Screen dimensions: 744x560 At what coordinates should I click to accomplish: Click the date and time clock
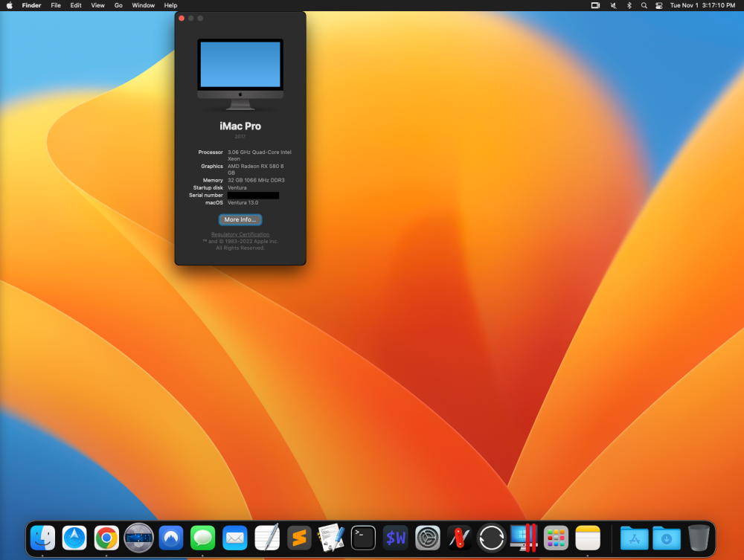[703, 5]
